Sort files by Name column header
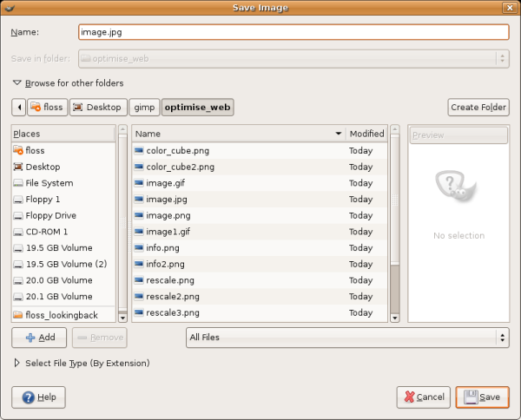This screenshot has width=521, height=420. pos(234,134)
